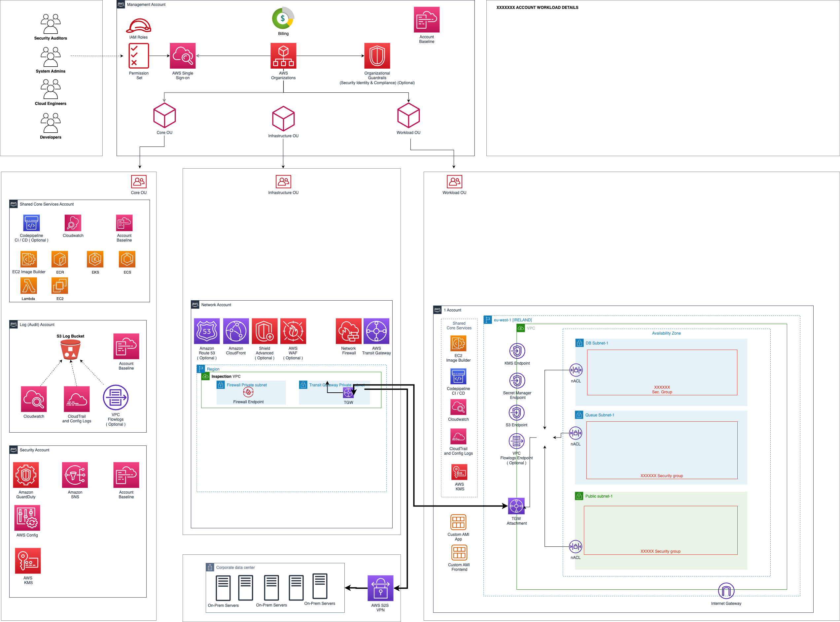Click the Cloudwatch icon in Log (Audit) Account
Image resolution: width=840 pixels, height=622 pixels.
pyautogui.click(x=34, y=399)
